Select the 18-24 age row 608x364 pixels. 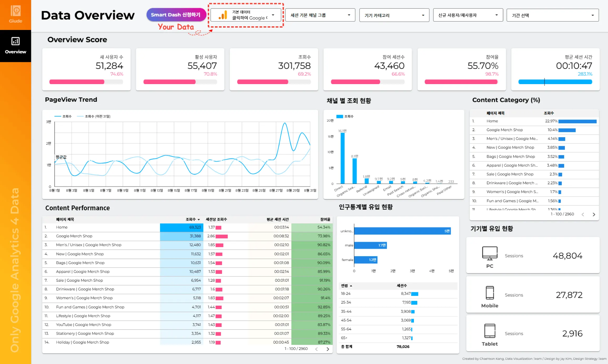pyautogui.click(x=398, y=294)
